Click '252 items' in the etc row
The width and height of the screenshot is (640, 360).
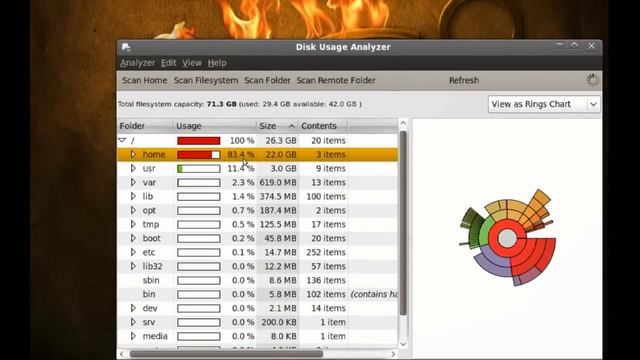point(326,252)
